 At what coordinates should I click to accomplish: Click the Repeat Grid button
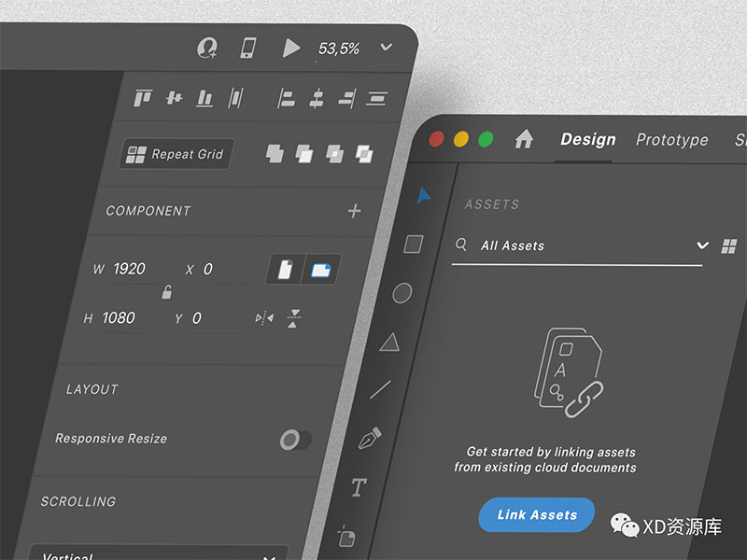pos(176,154)
